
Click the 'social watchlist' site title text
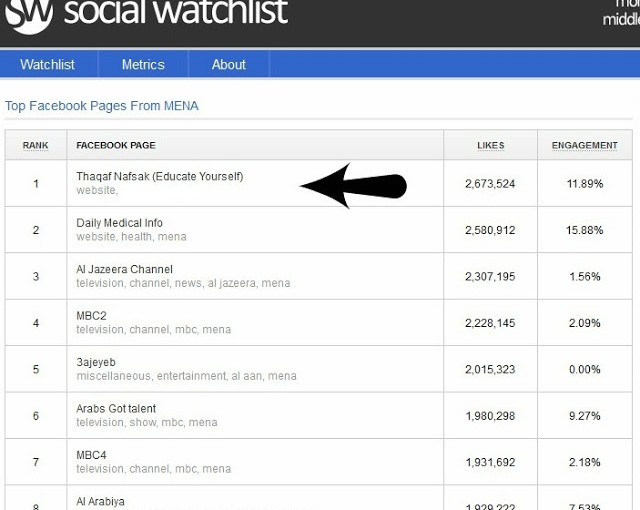pos(176,12)
